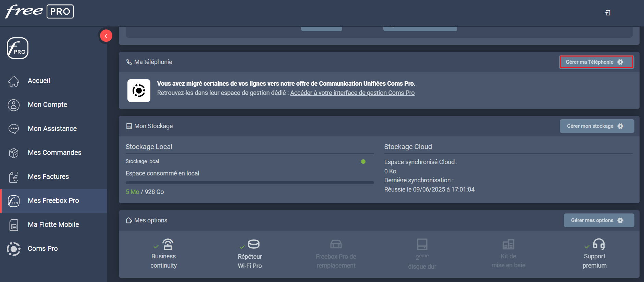644x282 pixels.
Task: Click 'Espace synchronisé Cloud' label
Action: (x=421, y=162)
